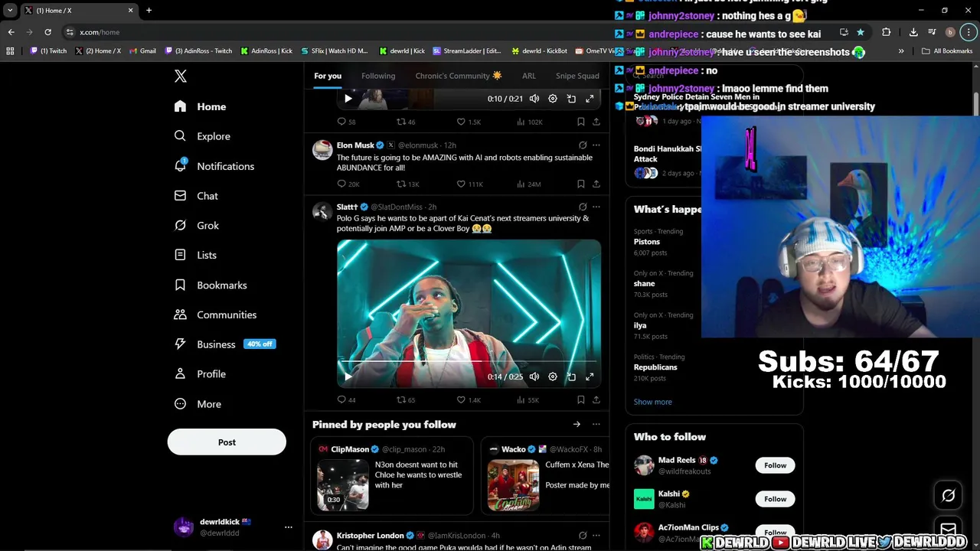The width and height of the screenshot is (980, 551).
Task: Open Bookmarks in the sidebar
Action: (211, 285)
